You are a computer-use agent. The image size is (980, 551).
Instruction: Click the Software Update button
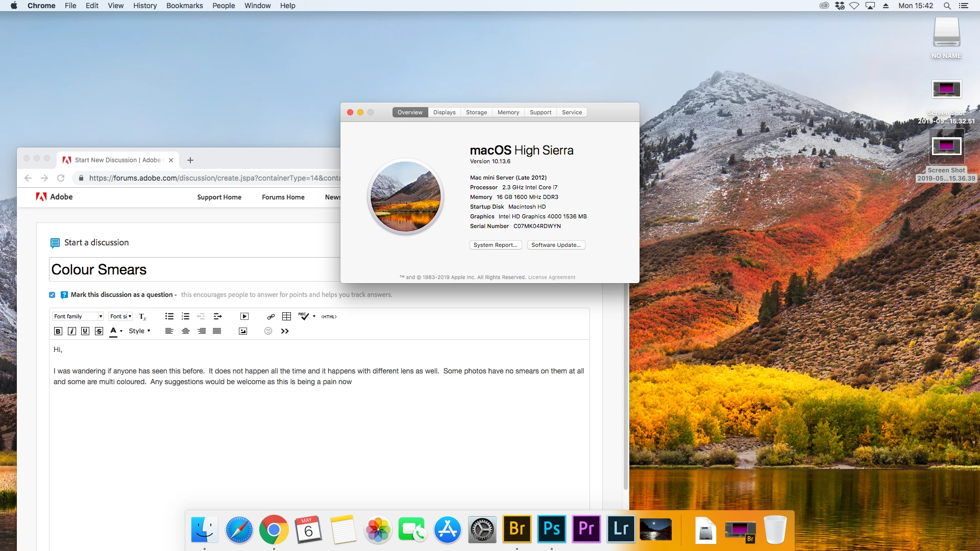coord(556,245)
